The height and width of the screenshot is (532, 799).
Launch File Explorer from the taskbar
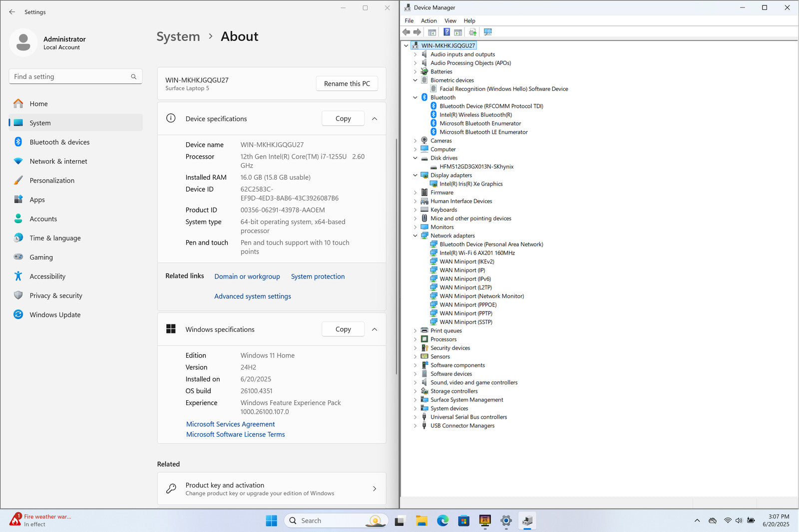421,521
